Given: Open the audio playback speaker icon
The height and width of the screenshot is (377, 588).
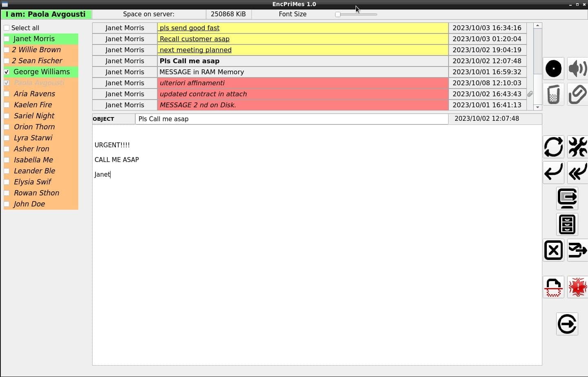Looking at the screenshot, I should (x=578, y=69).
